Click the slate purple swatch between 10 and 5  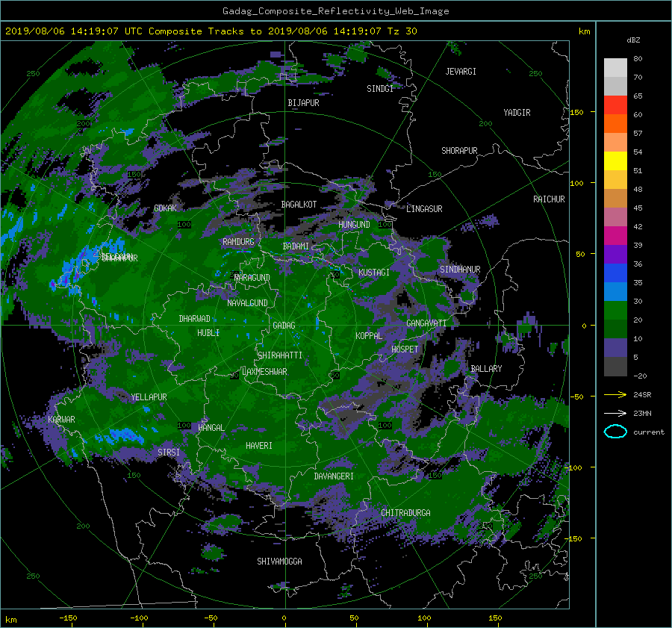[615, 348]
